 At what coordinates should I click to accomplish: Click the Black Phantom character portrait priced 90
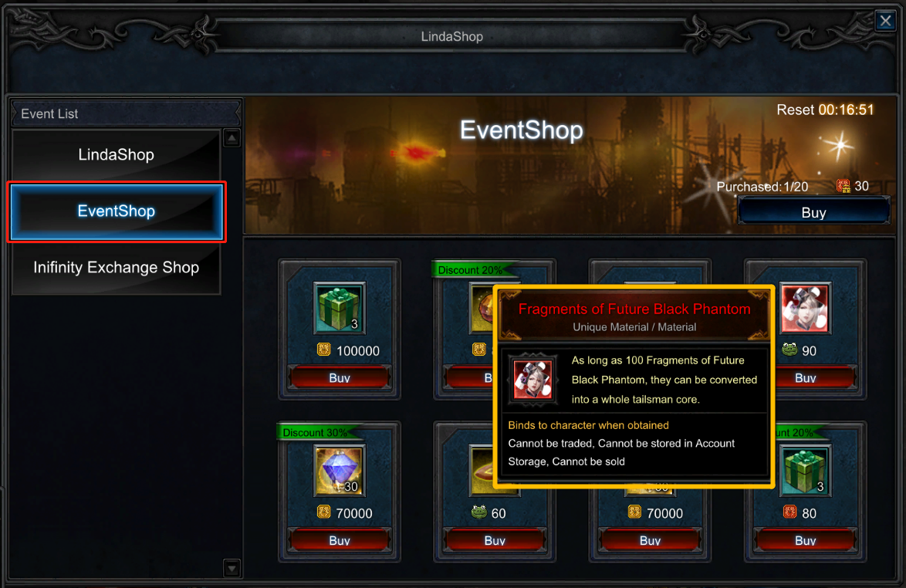[x=805, y=308]
